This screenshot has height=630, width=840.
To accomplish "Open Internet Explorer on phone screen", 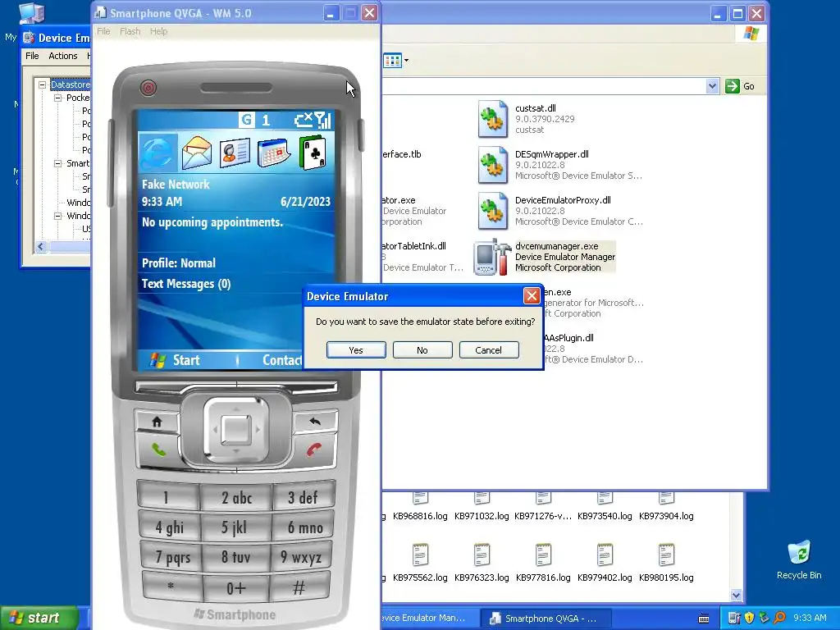I will click(158, 153).
